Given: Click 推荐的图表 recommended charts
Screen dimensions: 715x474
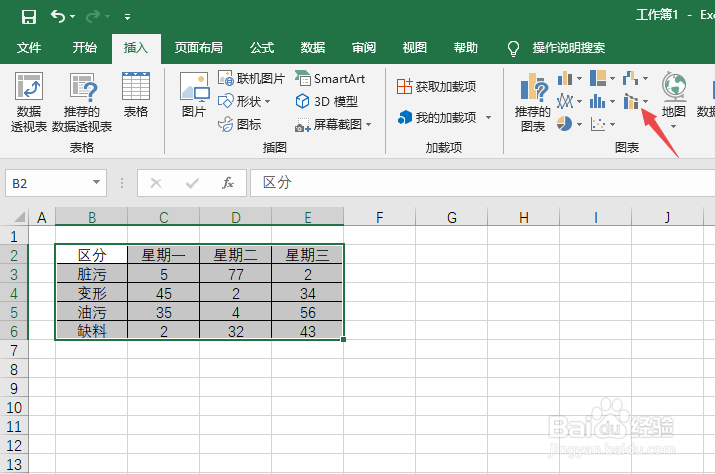Looking at the screenshot, I should point(533,103).
